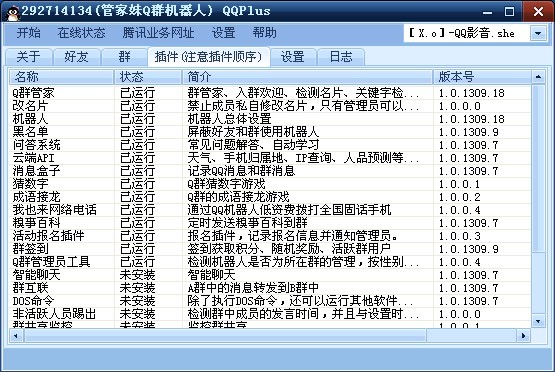555x372 pixels.
Task: Click description A群中的消息转发到B群
Action: tap(253, 288)
